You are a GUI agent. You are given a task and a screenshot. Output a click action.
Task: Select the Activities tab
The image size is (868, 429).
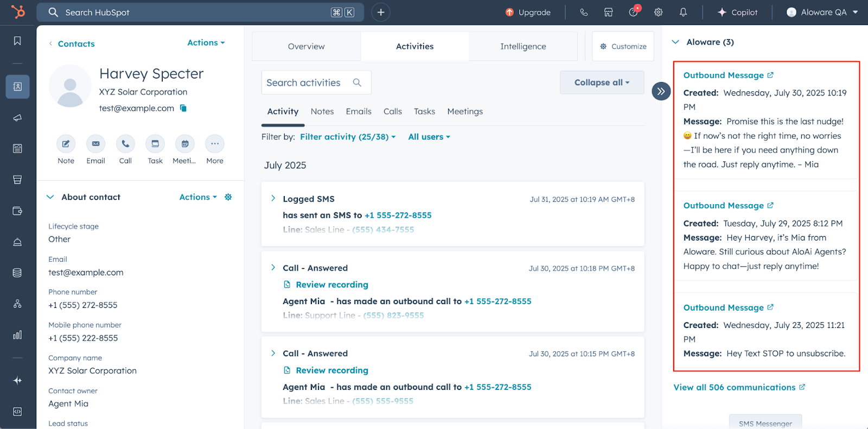[415, 46]
